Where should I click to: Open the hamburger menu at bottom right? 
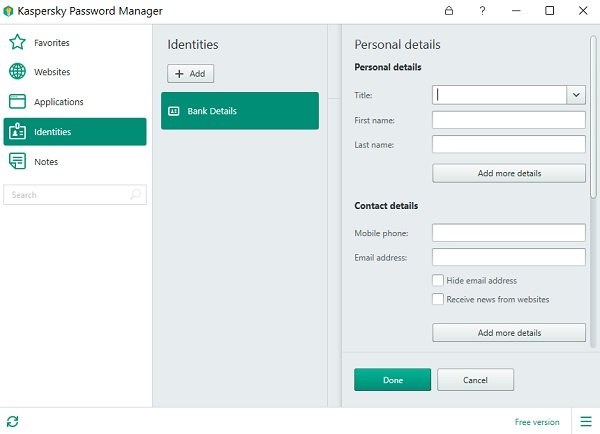pyautogui.click(x=585, y=421)
